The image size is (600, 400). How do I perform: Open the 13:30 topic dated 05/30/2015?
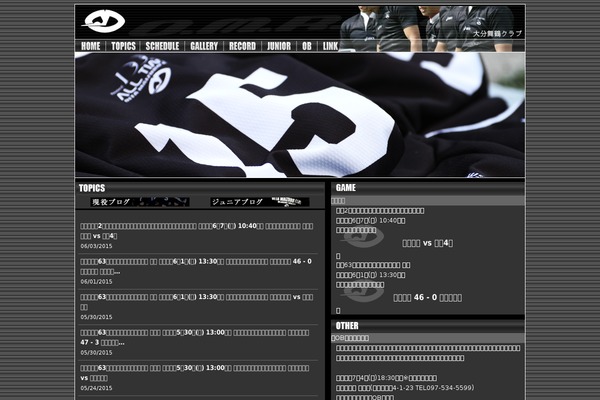click(x=197, y=302)
